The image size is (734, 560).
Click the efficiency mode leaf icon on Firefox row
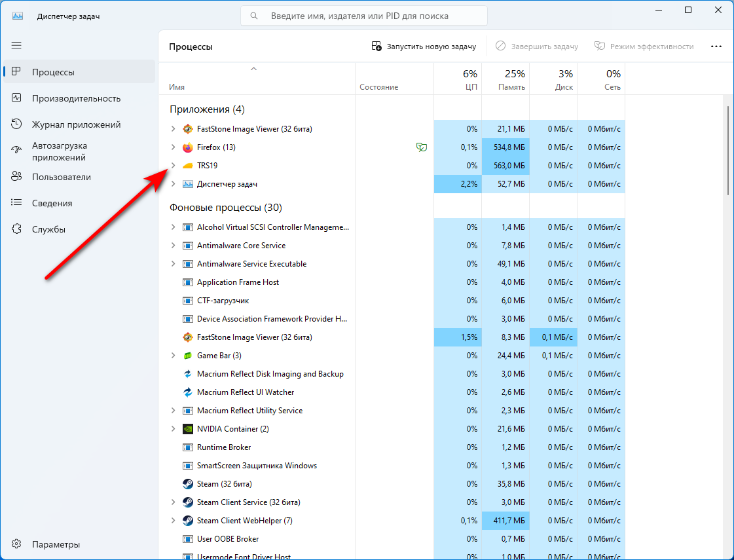pyautogui.click(x=421, y=147)
